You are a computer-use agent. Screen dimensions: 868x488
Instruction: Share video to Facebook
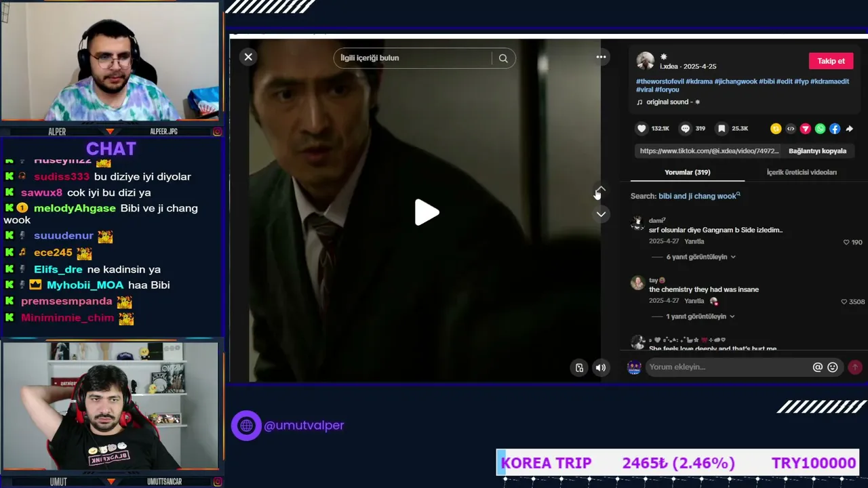835,129
